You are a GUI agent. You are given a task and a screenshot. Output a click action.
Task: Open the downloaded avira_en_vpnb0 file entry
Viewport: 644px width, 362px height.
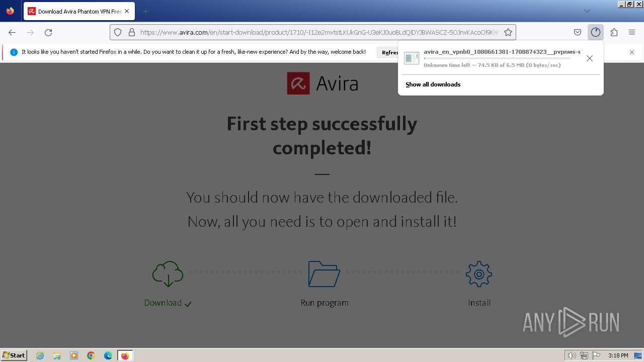point(492,58)
